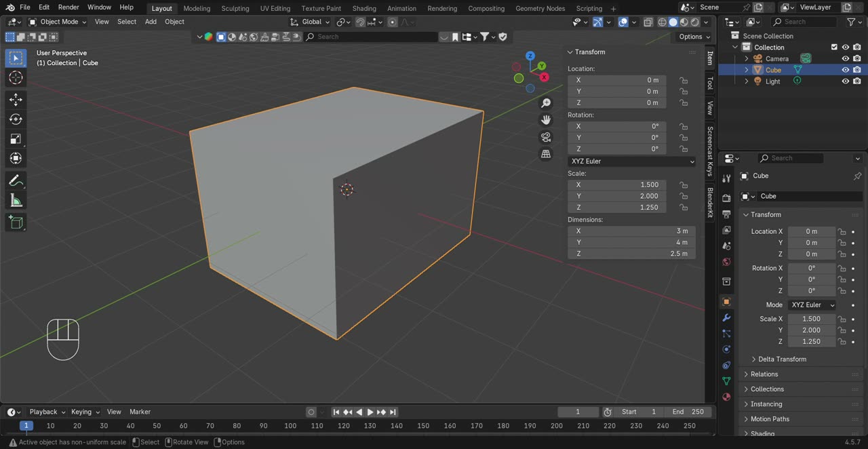Toggle snapping magnet icon

click(x=361, y=22)
